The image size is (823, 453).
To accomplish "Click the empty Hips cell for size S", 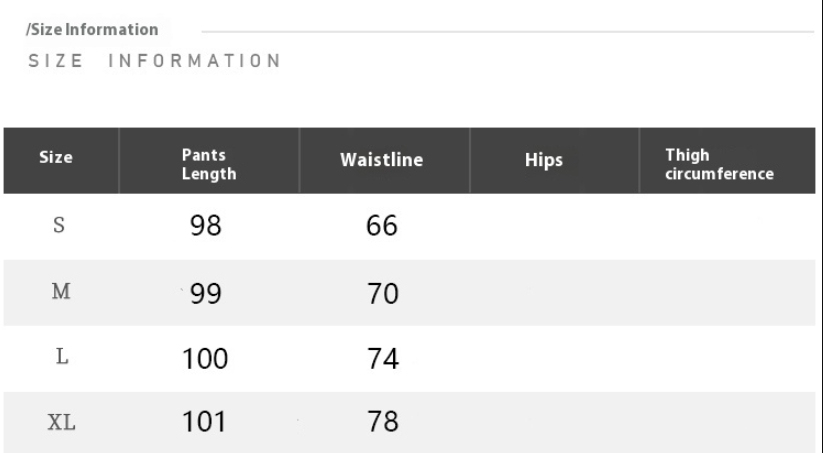I will click(x=554, y=227).
